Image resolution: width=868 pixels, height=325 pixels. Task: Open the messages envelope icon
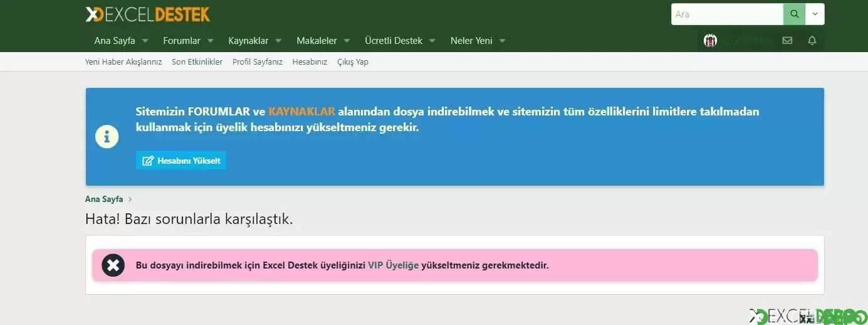point(787,40)
